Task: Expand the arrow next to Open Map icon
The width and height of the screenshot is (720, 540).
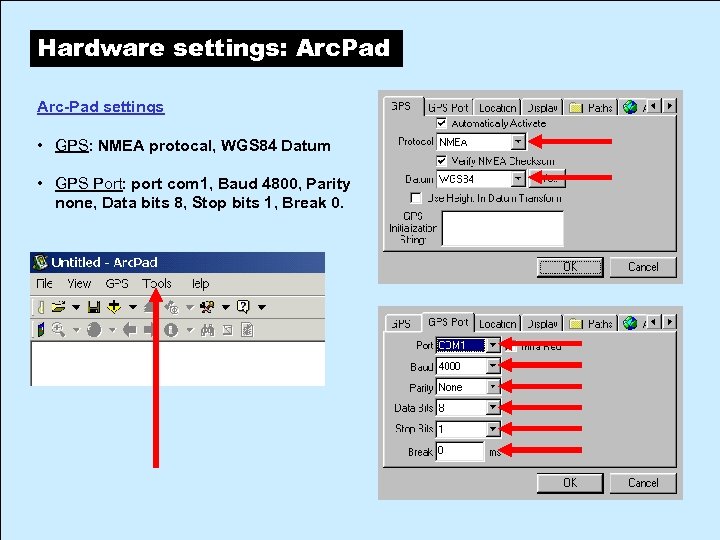Action: tap(76, 307)
